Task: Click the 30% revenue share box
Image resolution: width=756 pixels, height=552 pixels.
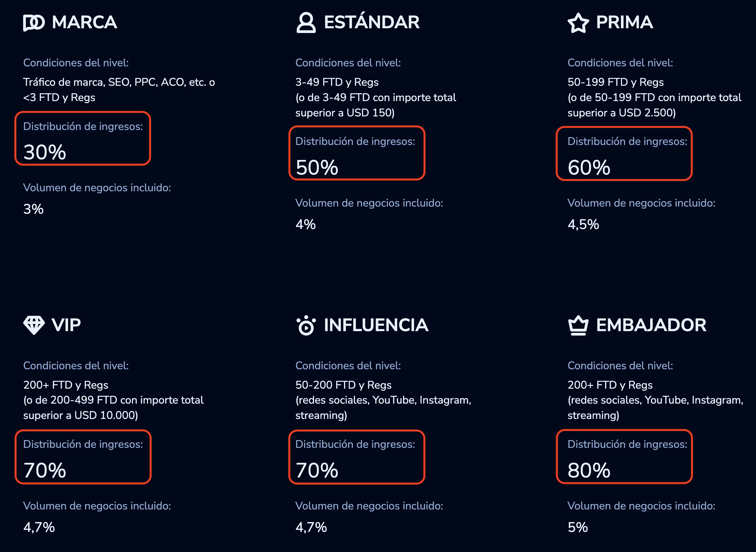Action: [83, 138]
